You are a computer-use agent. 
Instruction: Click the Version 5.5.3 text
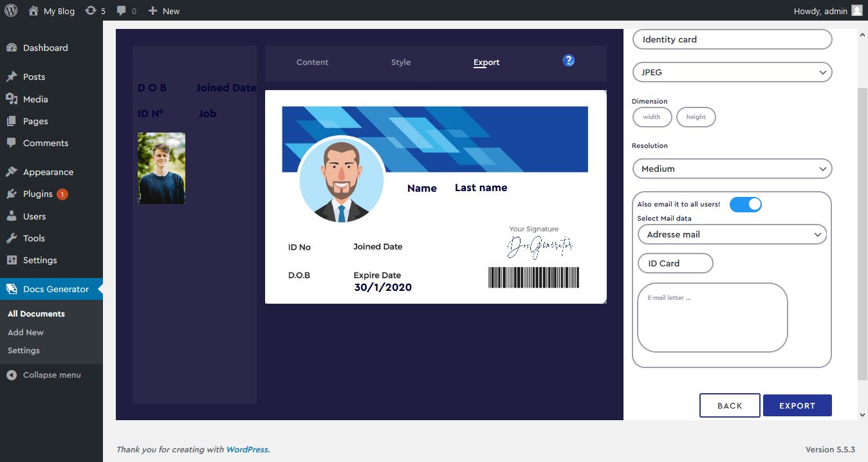[830, 450]
